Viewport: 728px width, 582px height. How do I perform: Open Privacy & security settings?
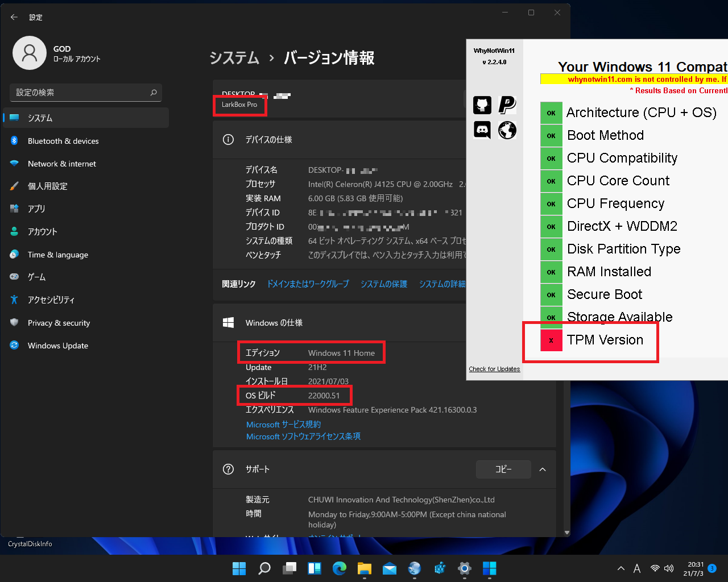[x=86, y=323]
